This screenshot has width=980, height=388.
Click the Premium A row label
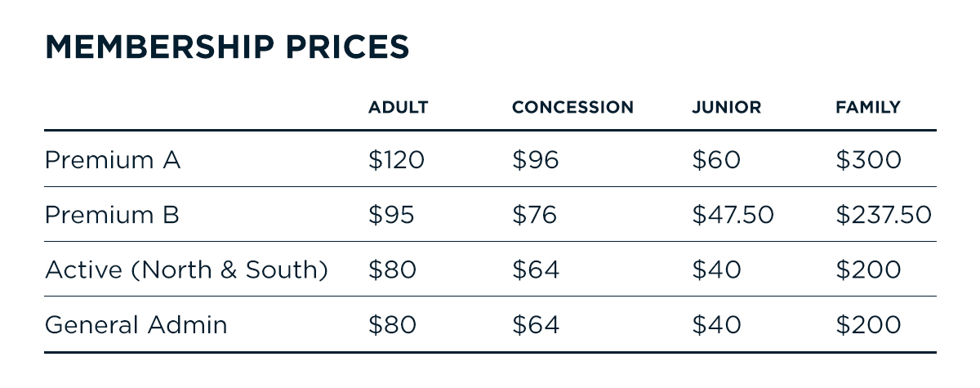[x=113, y=159]
